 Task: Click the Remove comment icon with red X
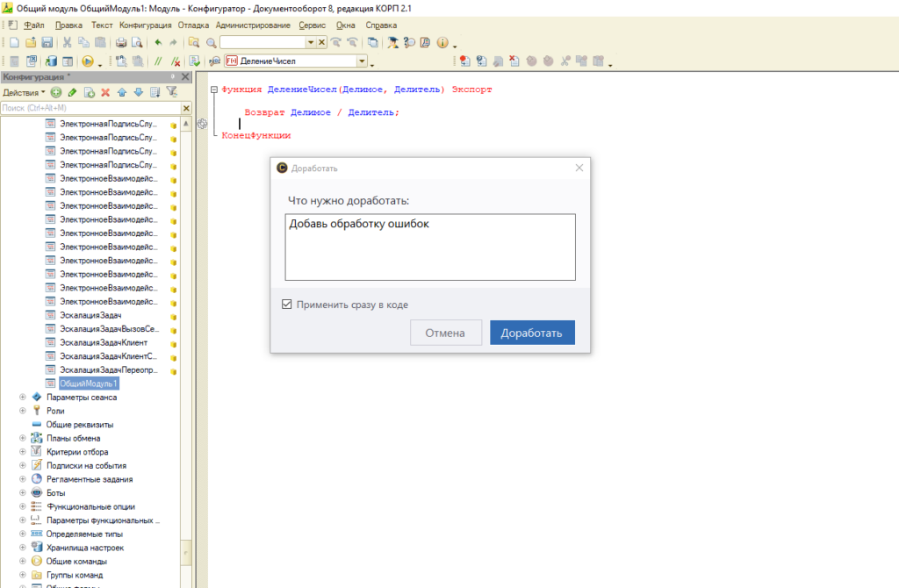tap(176, 61)
